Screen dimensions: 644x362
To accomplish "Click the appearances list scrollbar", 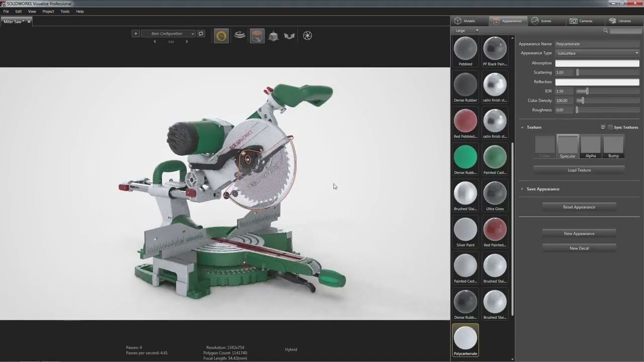I will [x=512, y=229].
